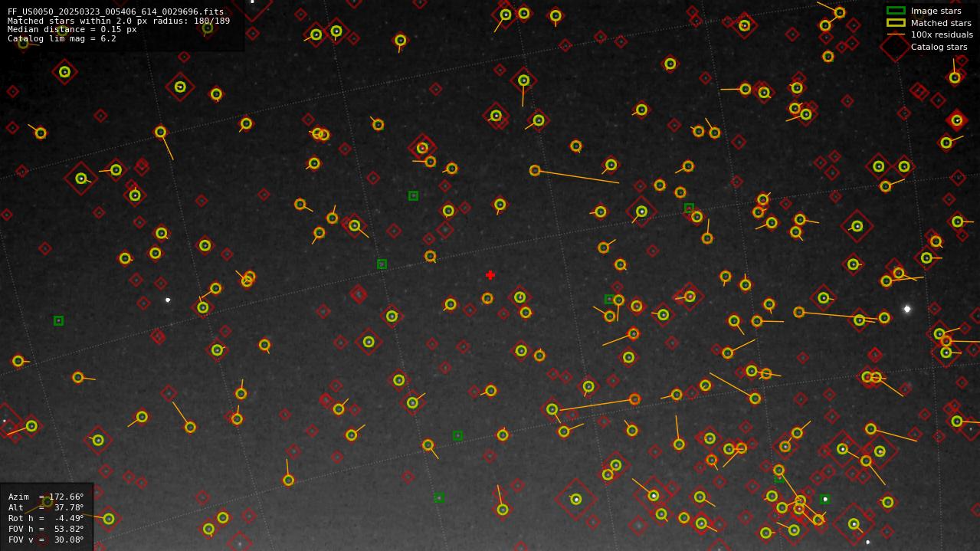The height and width of the screenshot is (551, 980).
Task: Click the 'Rot h = -4.49°' readout
Action: (x=46, y=518)
